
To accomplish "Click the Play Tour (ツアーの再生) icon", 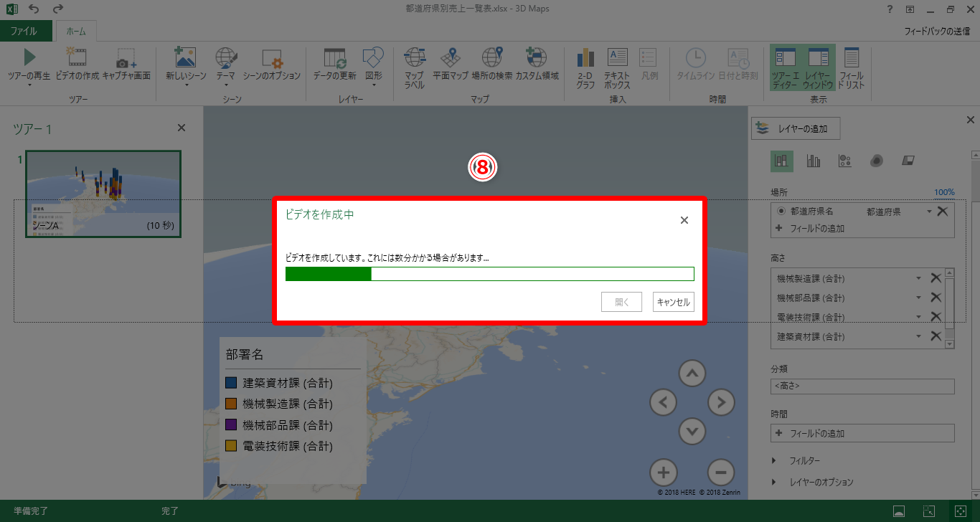I will coord(29,57).
